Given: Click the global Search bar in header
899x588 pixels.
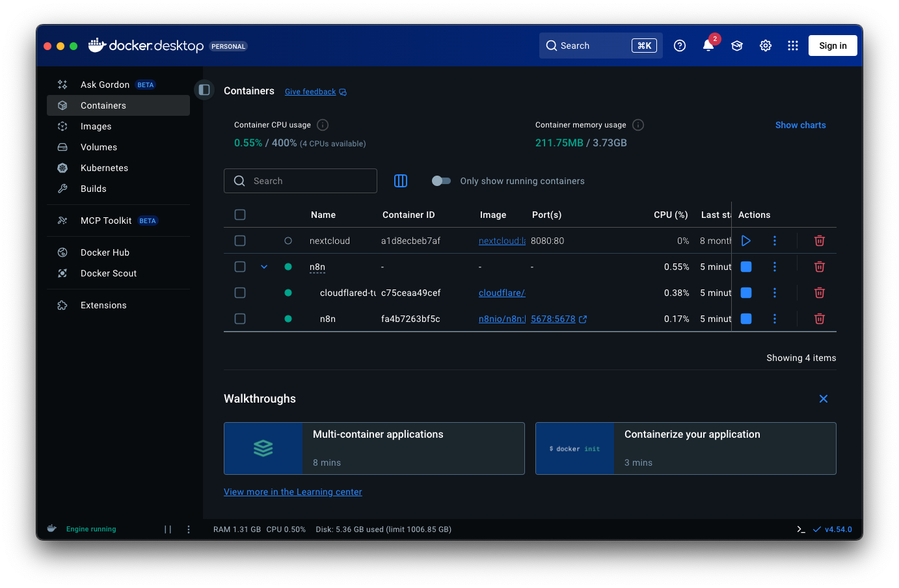Looking at the screenshot, I should coord(601,46).
